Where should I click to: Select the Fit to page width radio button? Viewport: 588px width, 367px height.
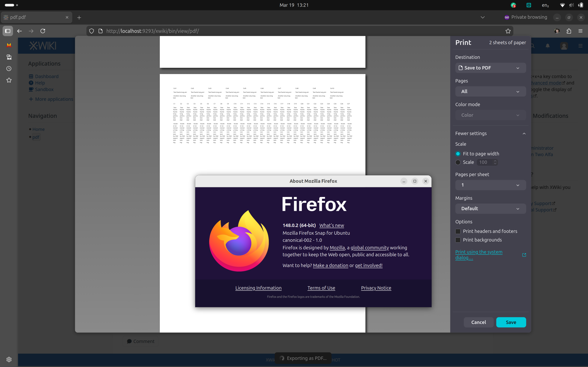click(x=458, y=154)
